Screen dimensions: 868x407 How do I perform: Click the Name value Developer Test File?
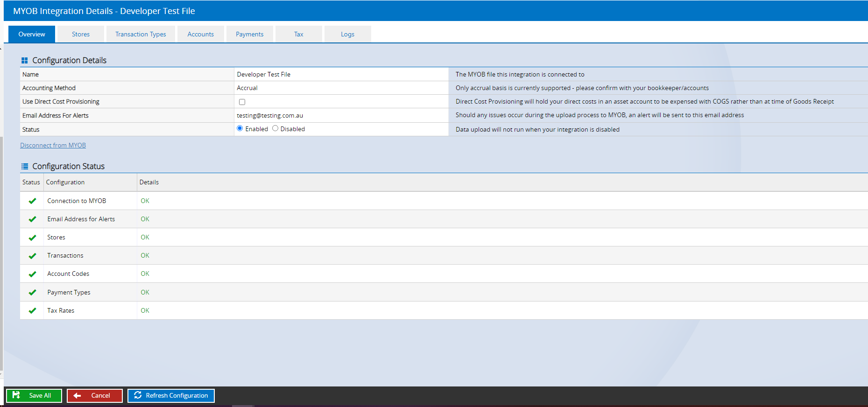tap(263, 74)
